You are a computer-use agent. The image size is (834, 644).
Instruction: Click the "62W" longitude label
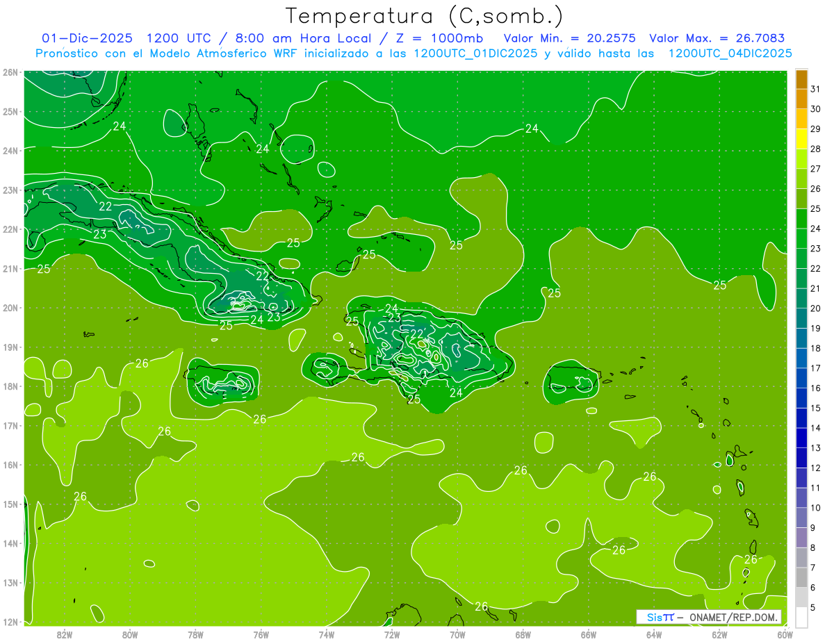click(719, 634)
